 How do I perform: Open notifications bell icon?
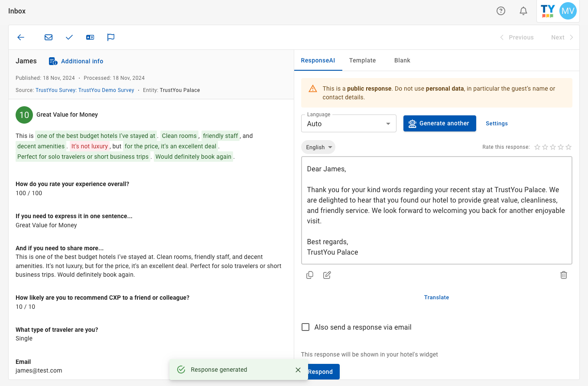(x=523, y=11)
